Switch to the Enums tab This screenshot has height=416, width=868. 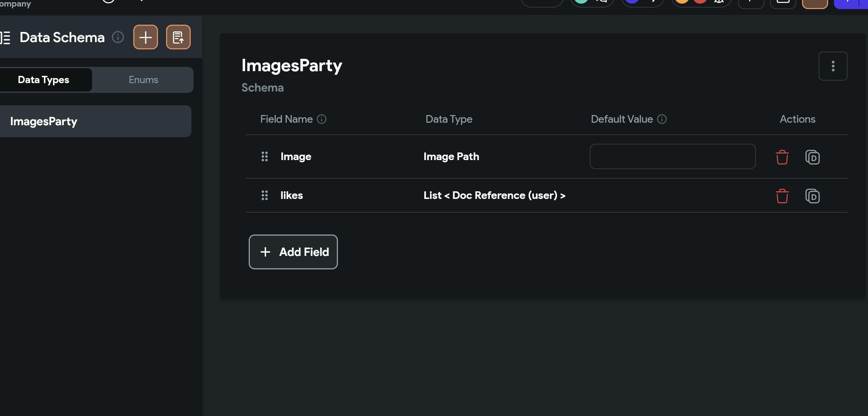point(143,80)
